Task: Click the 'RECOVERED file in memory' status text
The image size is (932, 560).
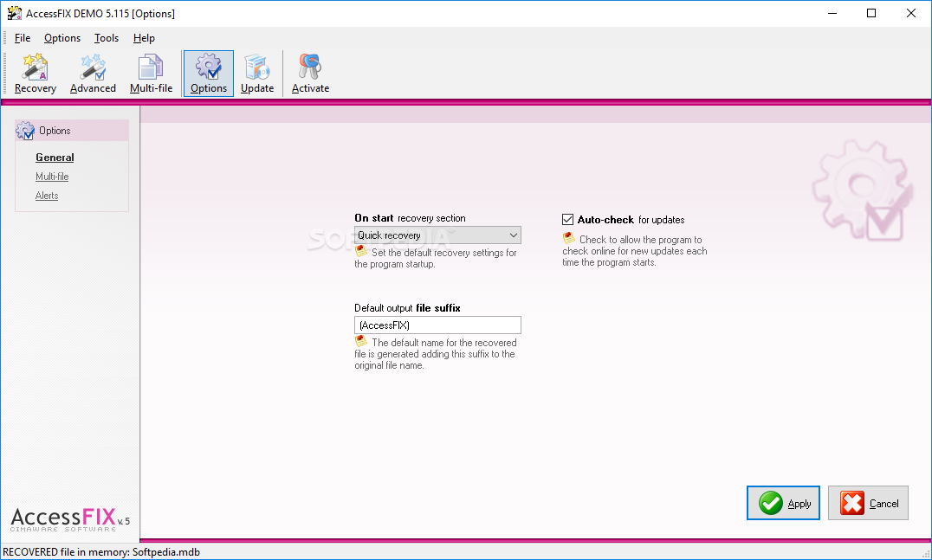Action: [101, 552]
